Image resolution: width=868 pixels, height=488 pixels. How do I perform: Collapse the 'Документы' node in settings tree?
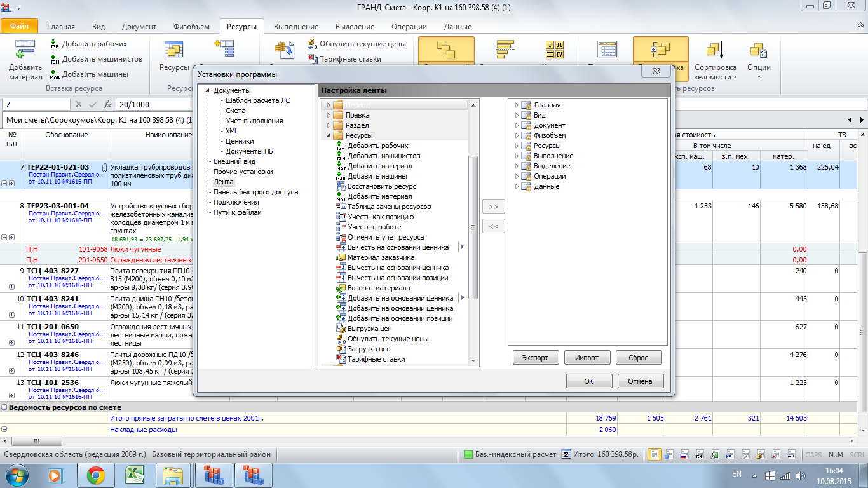point(207,90)
